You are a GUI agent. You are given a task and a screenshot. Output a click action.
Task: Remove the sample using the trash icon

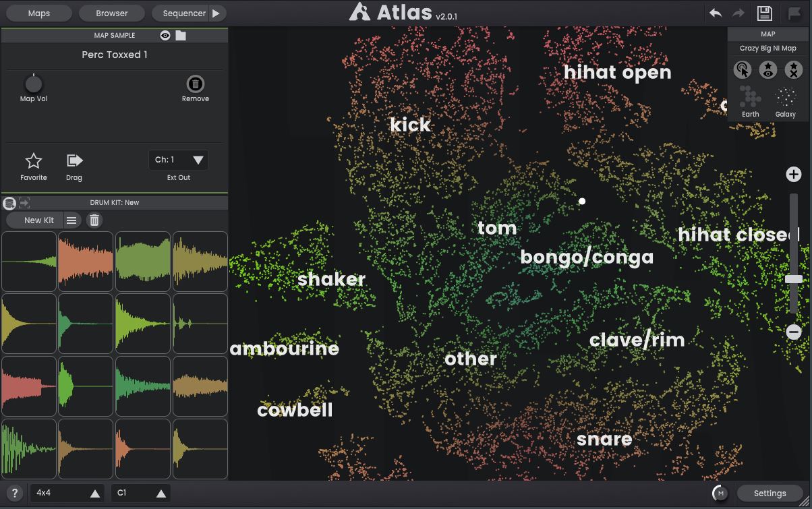tap(195, 84)
